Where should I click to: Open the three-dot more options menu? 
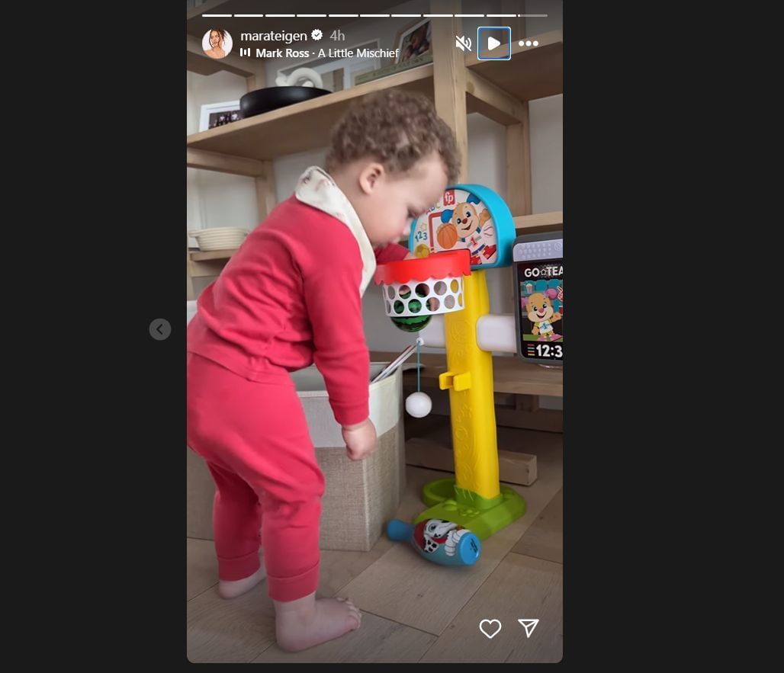click(529, 43)
